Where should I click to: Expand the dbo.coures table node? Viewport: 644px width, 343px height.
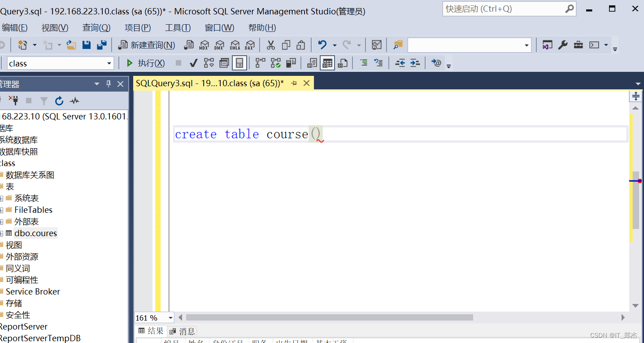click(2, 233)
